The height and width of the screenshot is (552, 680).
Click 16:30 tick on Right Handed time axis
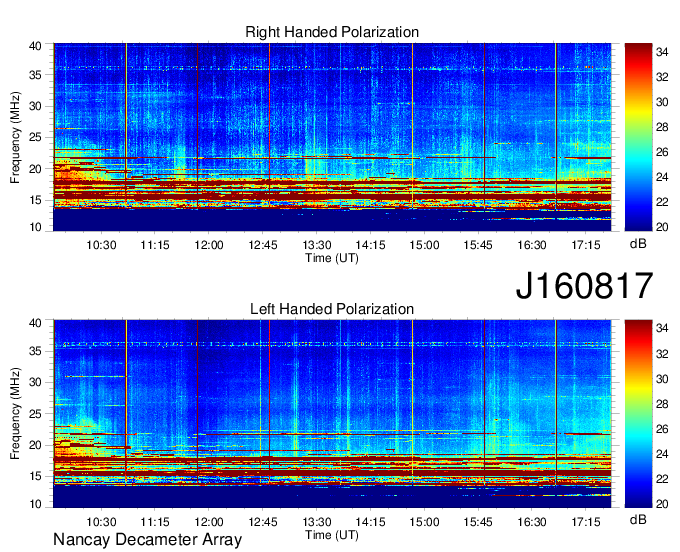pos(532,245)
